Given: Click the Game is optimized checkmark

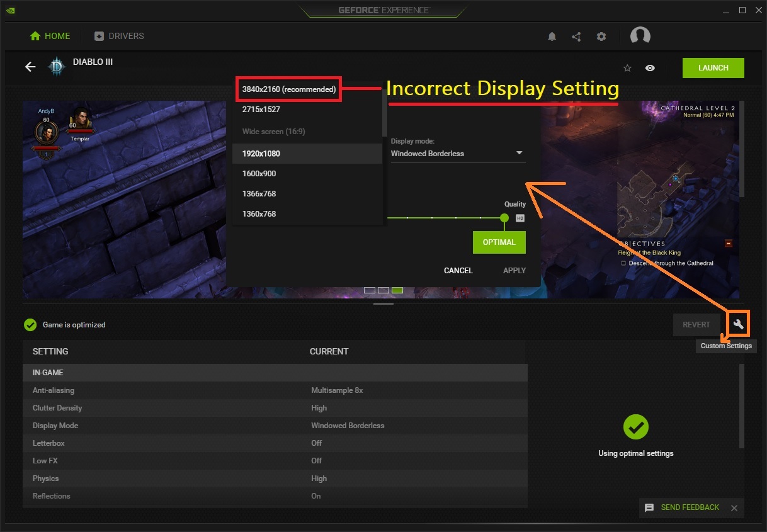Looking at the screenshot, I should click(x=30, y=325).
